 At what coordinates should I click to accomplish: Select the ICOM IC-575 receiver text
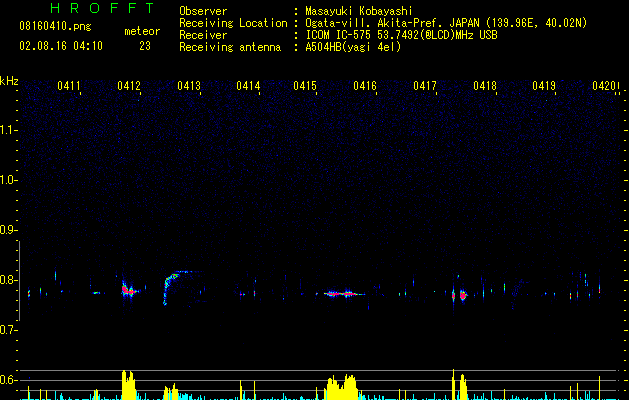click(401, 35)
